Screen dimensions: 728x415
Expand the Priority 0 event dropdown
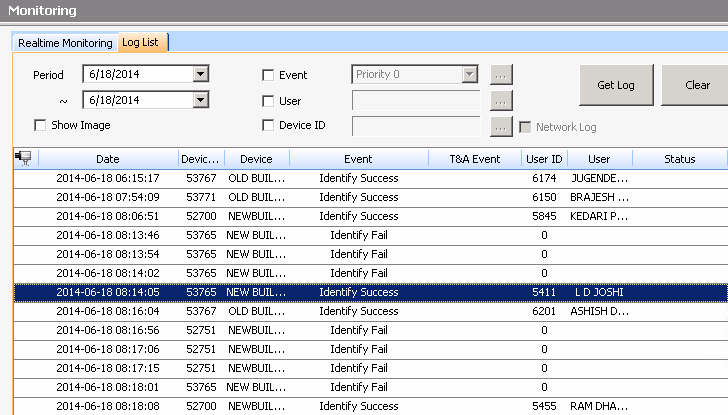click(470, 74)
